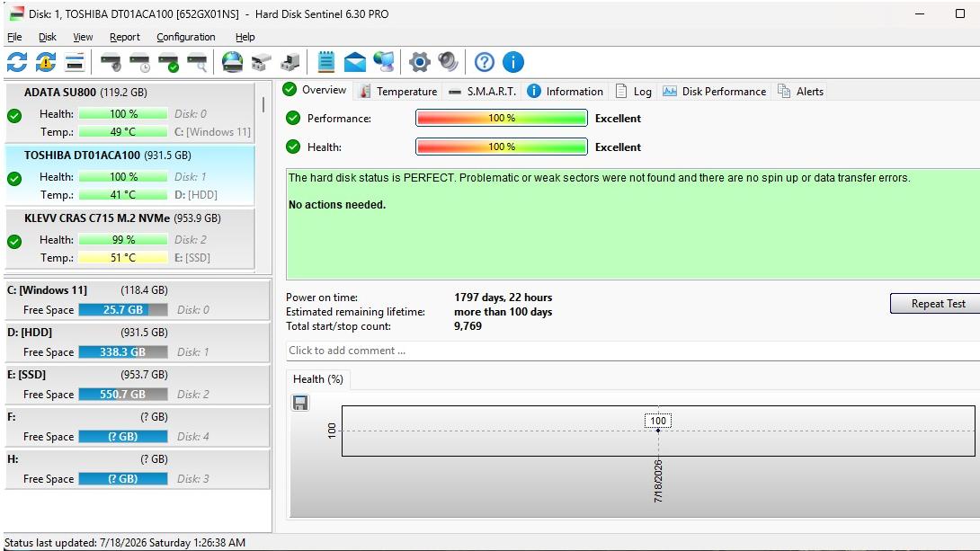This screenshot has width=980, height=551.
Task: Open the blue notepad report icon
Action: pyautogui.click(x=325, y=62)
